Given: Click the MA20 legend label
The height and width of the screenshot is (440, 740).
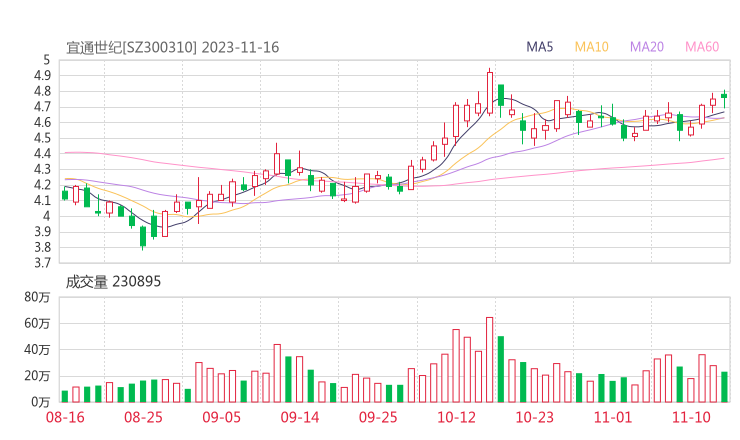Looking at the screenshot, I should pyautogui.click(x=647, y=47).
